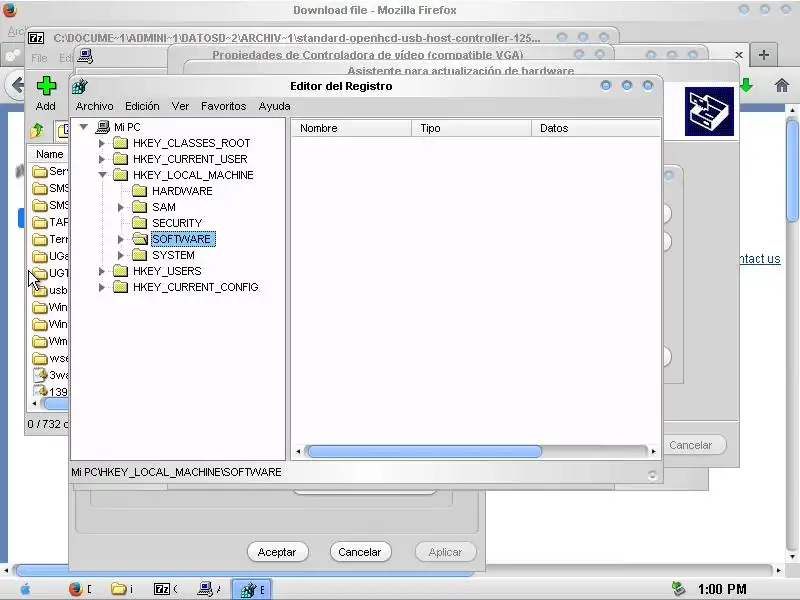Click the 7-Zip Name column header

coord(49,154)
